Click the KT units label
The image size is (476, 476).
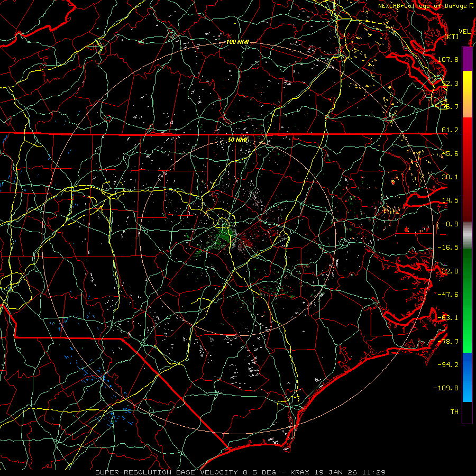(451, 36)
